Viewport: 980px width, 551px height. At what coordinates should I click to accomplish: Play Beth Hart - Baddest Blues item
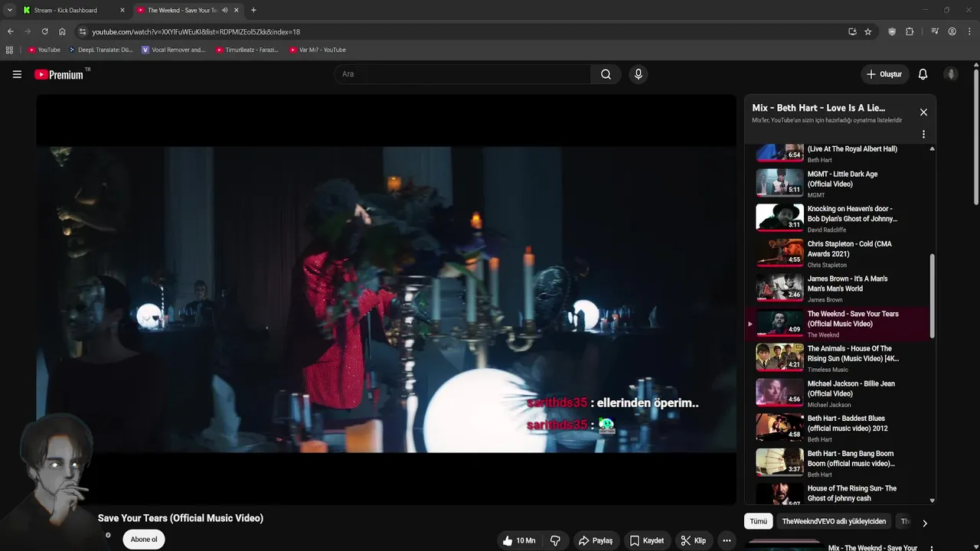(x=838, y=429)
